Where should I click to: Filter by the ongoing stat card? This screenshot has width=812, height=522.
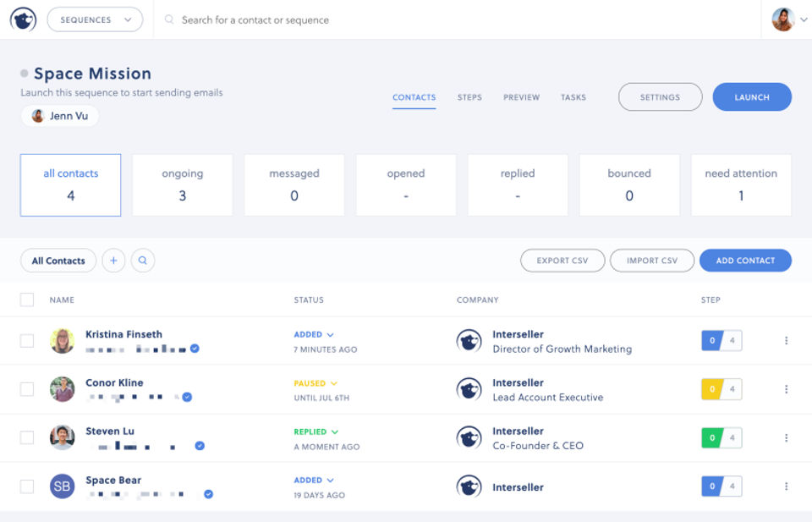tap(183, 185)
